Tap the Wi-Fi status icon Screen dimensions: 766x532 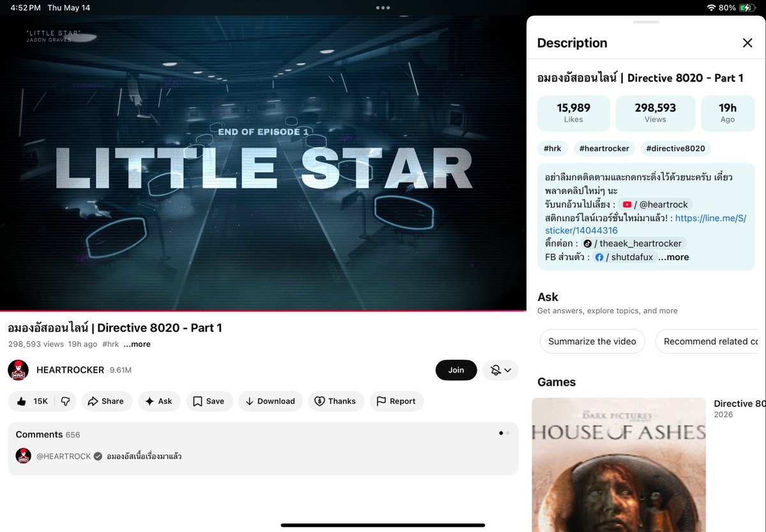pyautogui.click(x=711, y=8)
